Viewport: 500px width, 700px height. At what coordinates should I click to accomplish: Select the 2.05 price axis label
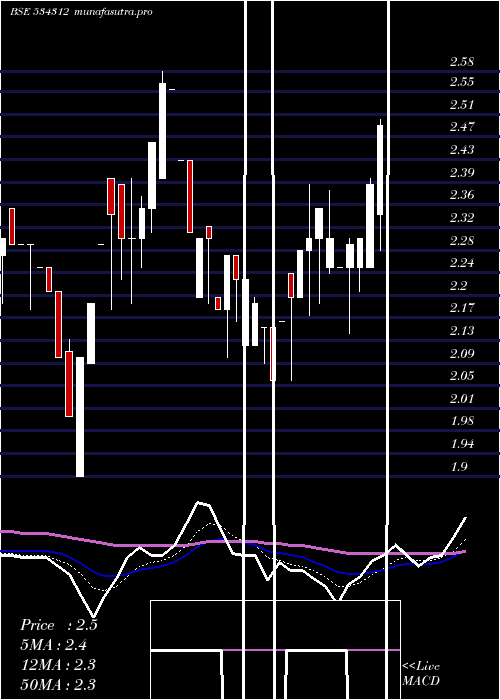462,375
